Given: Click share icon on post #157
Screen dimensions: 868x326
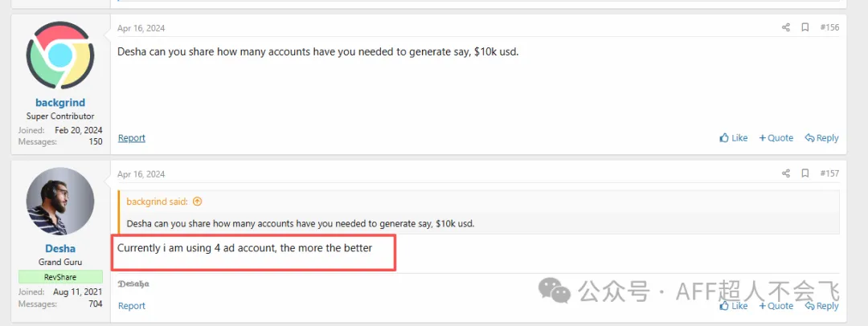Looking at the screenshot, I should (x=785, y=173).
